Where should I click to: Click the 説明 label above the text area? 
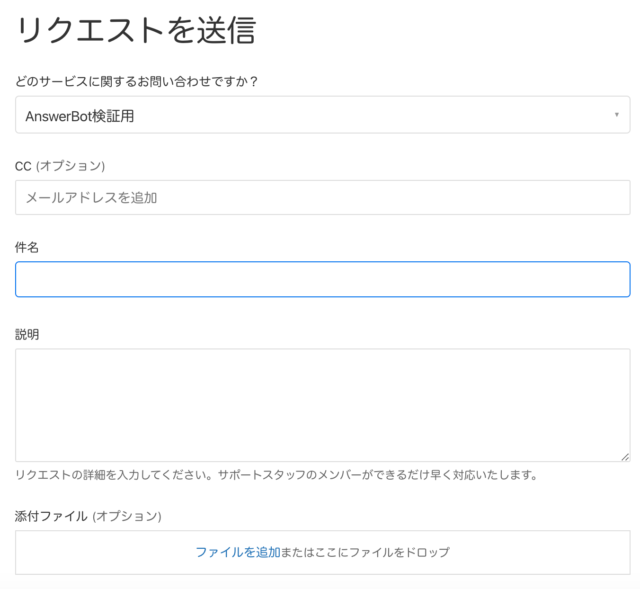tap(27, 334)
